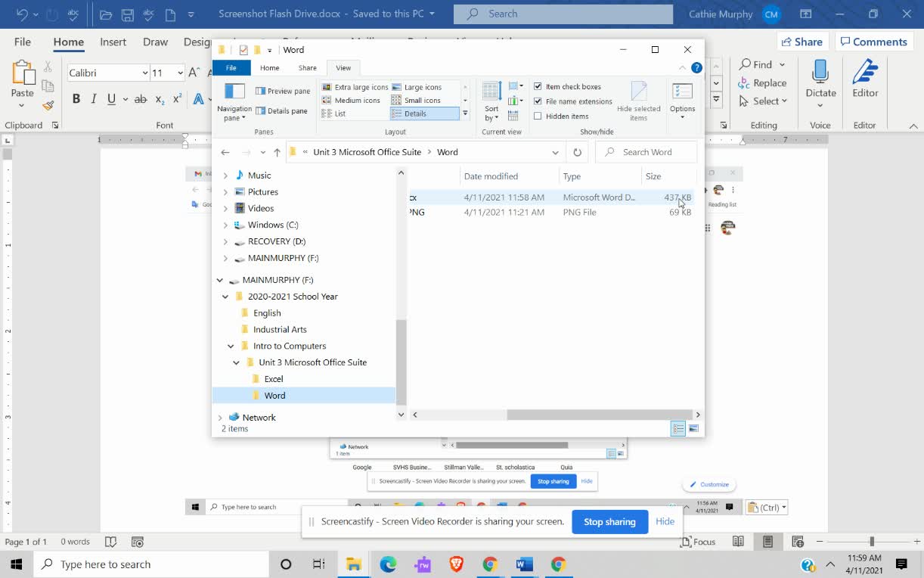
Task: Switch to Explorer Home tab
Action: (269, 68)
